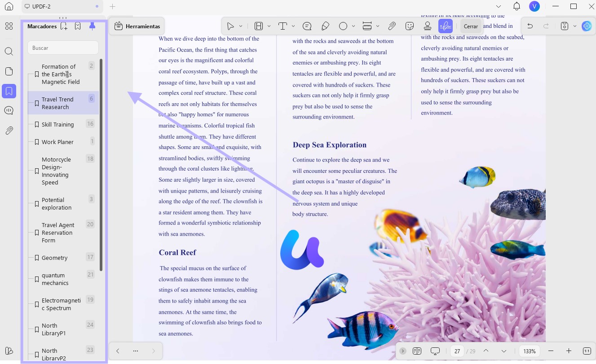Jump to the Work Planer bookmark
Image resolution: width=596 pixels, height=364 pixels.
pyautogui.click(x=63, y=142)
